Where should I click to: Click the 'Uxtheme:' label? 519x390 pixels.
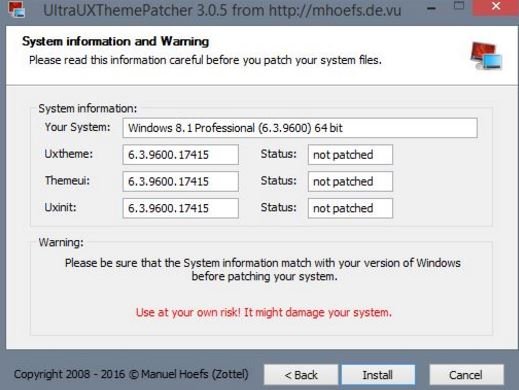(69, 154)
